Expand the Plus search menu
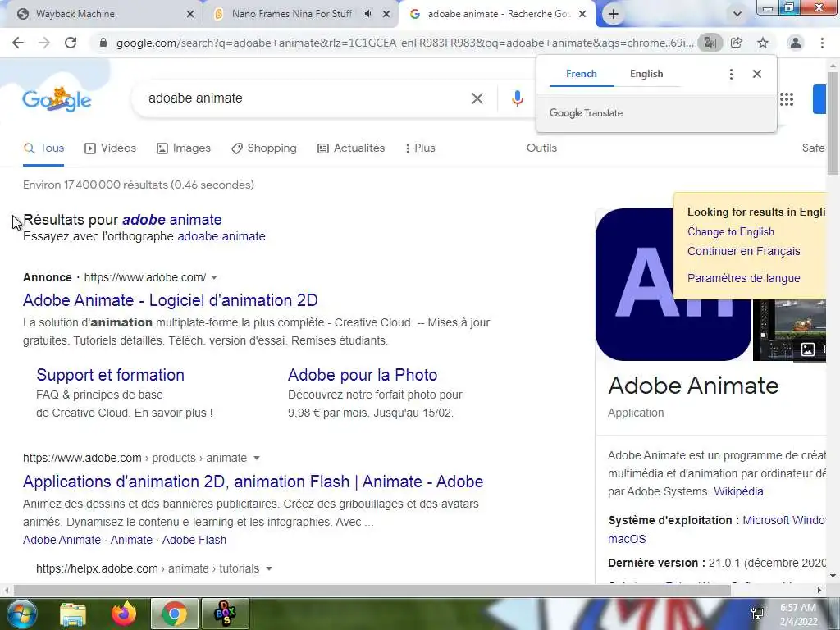 (420, 148)
